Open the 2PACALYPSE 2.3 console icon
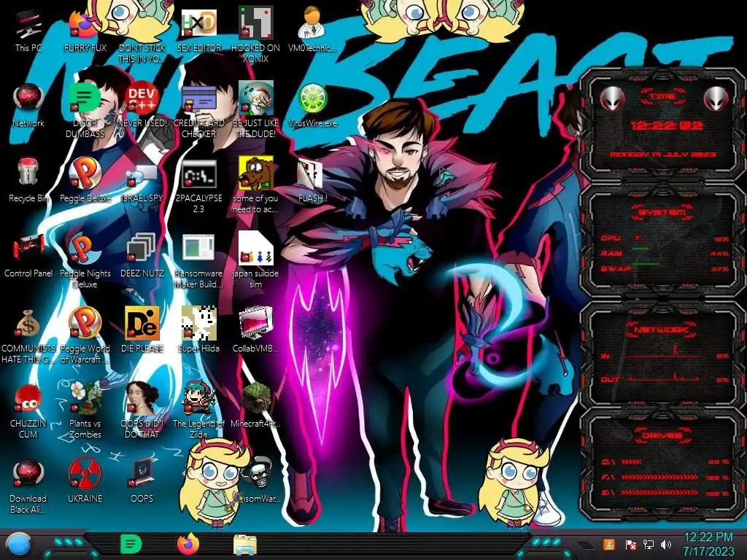This screenshot has height=560, width=747. coord(198,174)
